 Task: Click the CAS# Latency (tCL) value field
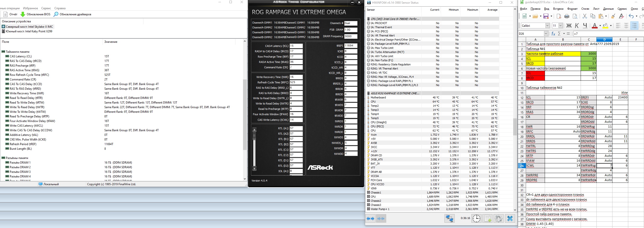[296, 46]
